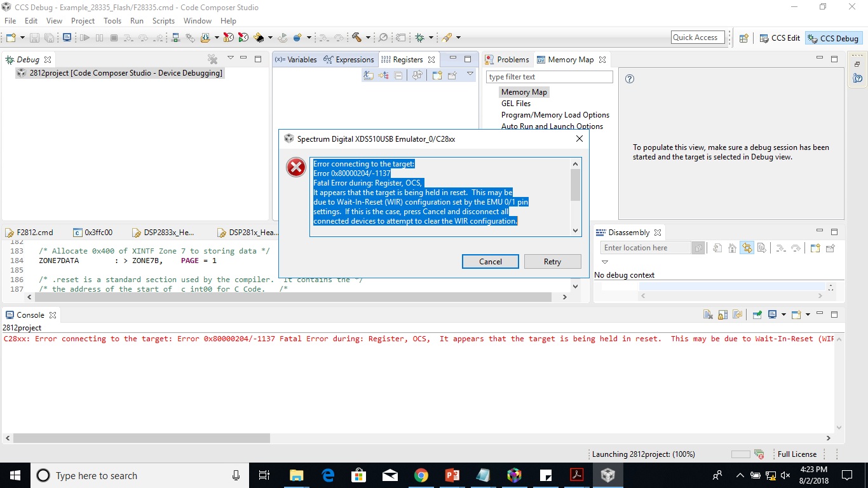Close the Registers view tab
This screenshot has width=868, height=488.
[431, 60]
